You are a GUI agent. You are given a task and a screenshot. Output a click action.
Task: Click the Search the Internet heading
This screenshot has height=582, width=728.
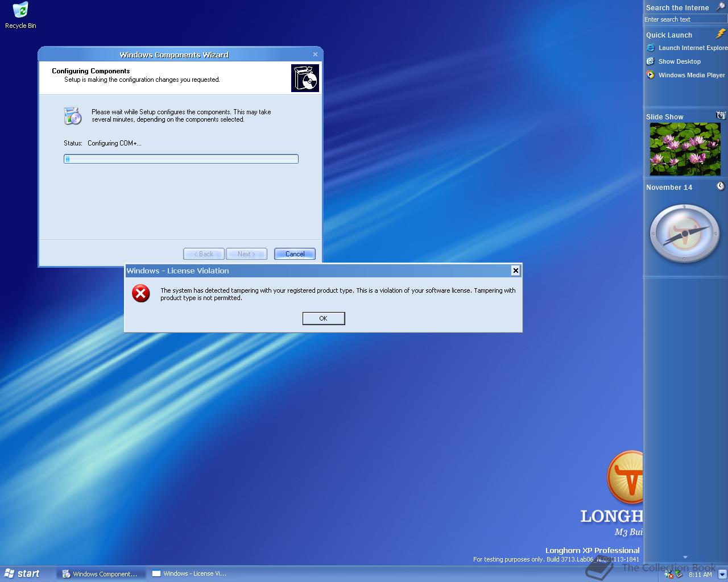677,7
